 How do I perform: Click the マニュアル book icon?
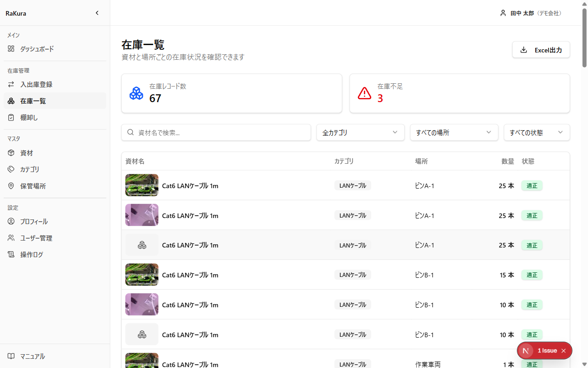[x=11, y=356]
